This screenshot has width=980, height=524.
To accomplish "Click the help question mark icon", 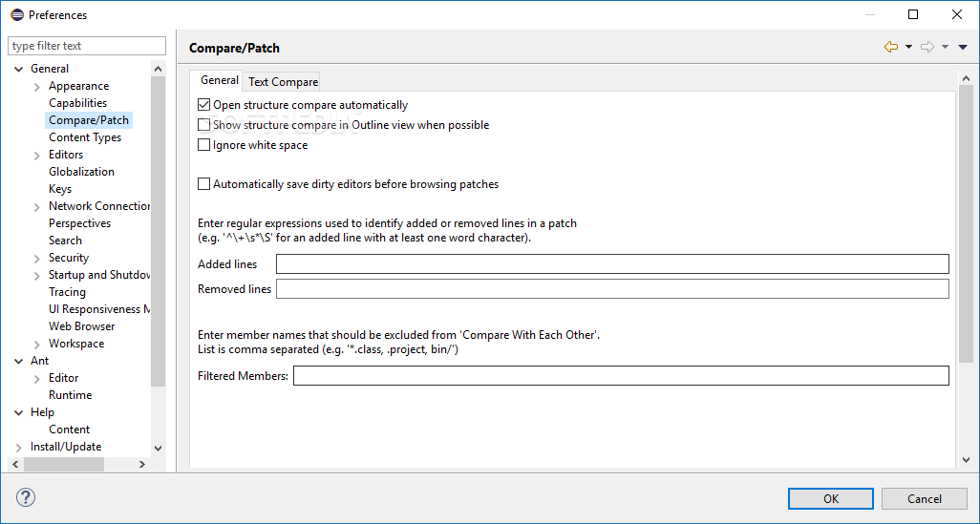I will click(x=26, y=497).
